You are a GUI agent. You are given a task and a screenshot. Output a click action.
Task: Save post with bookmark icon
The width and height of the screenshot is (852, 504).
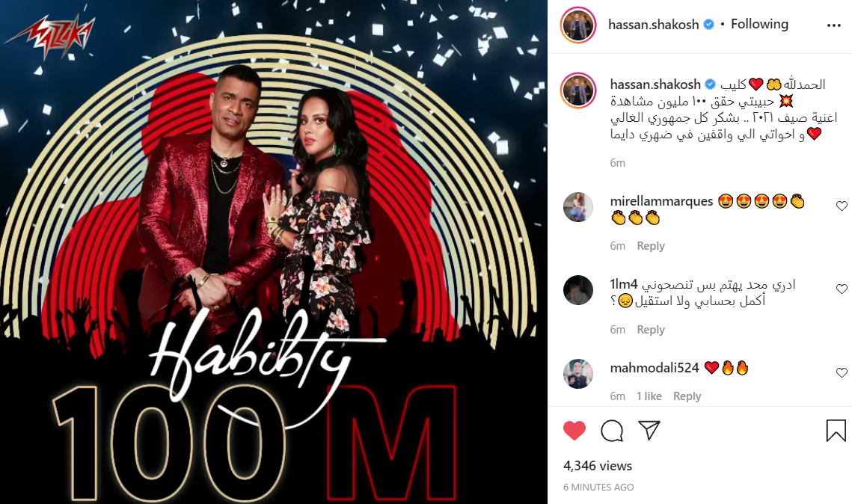[836, 431]
